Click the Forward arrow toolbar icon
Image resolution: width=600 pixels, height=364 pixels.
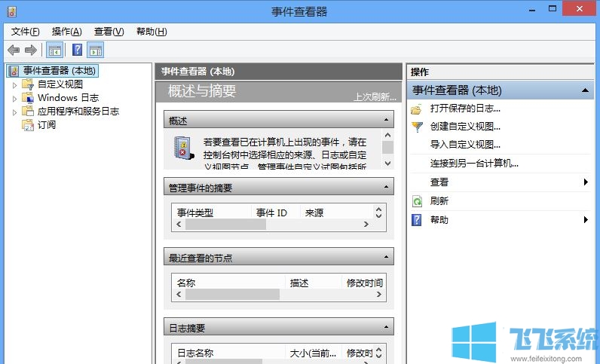coord(31,50)
